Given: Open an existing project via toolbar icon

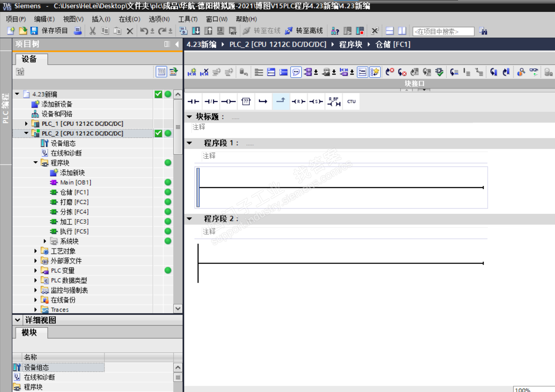Looking at the screenshot, I should [23, 31].
